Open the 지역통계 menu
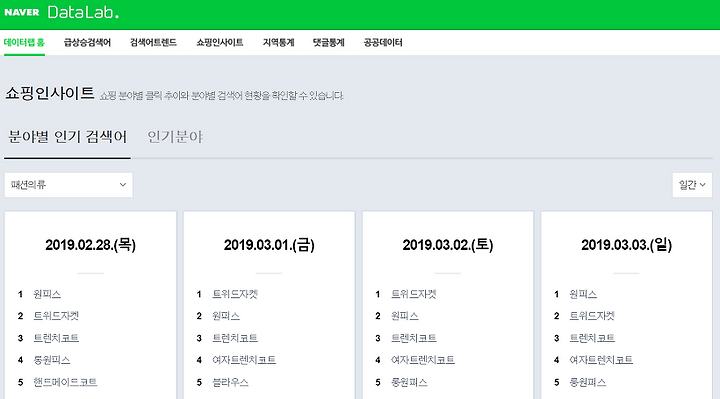Screen dimensions: 720x399 (x=278, y=42)
